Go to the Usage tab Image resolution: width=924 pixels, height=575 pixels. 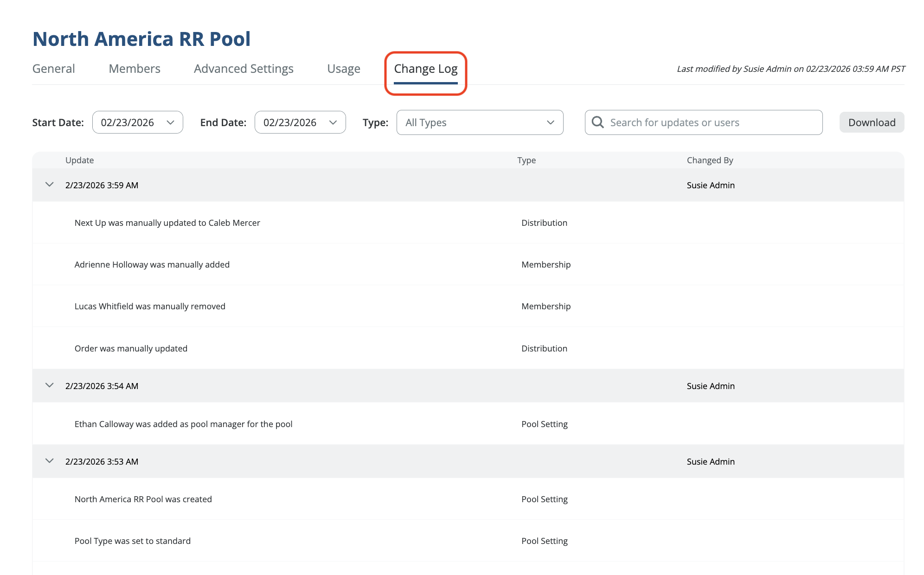[x=344, y=69]
